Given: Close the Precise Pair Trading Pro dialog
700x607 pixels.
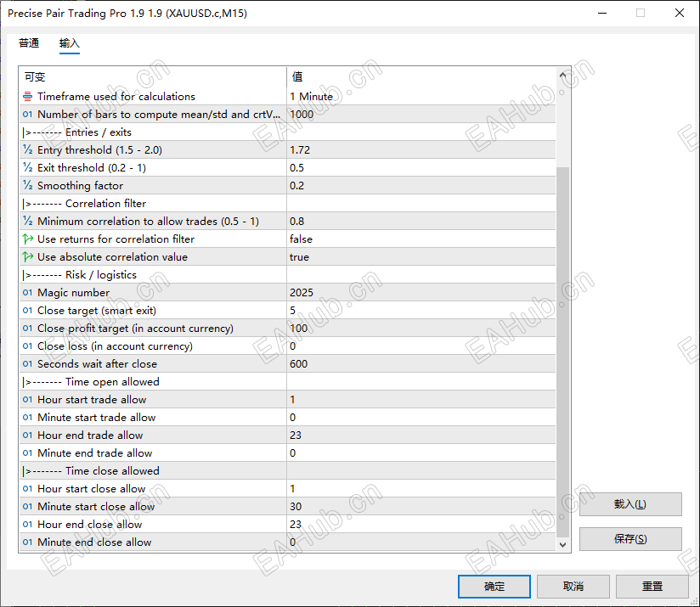Looking at the screenshot, I should coord(679,13).
